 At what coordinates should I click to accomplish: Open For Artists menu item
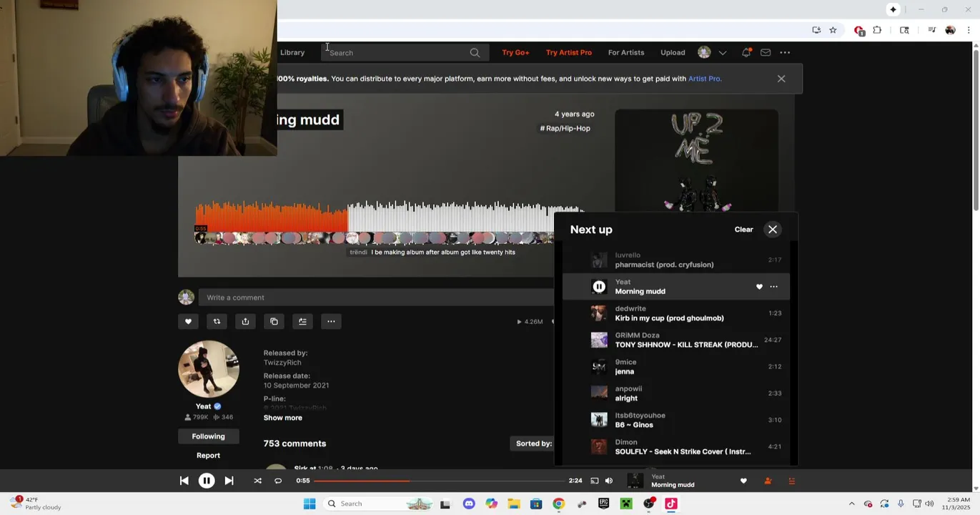626,52
